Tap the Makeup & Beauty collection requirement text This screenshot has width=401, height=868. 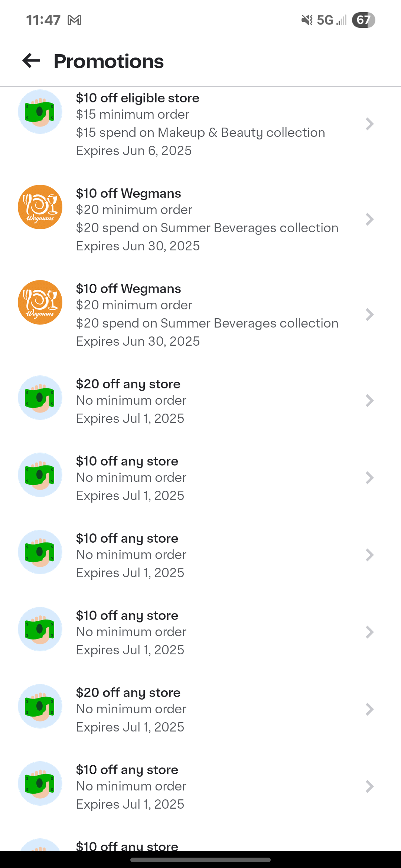[200, 132]
